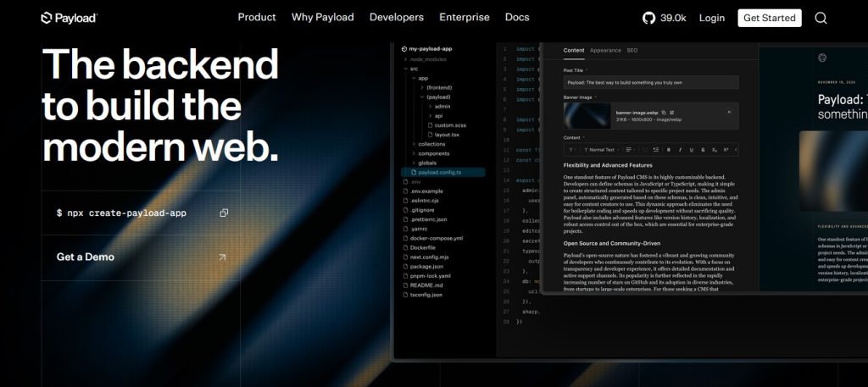Select layout.tsx in the file tree
This screenshot has height=387, width=868.
click(x=442, y=135)
